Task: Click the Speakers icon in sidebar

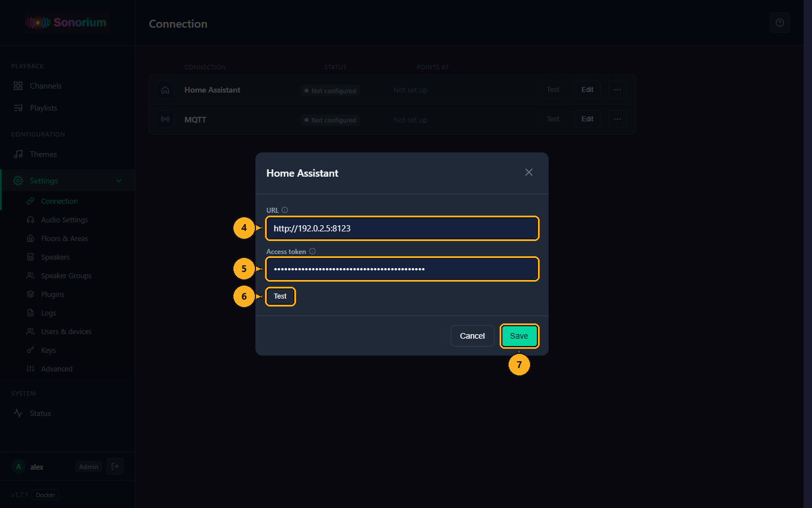Action: tap(30, 257)
